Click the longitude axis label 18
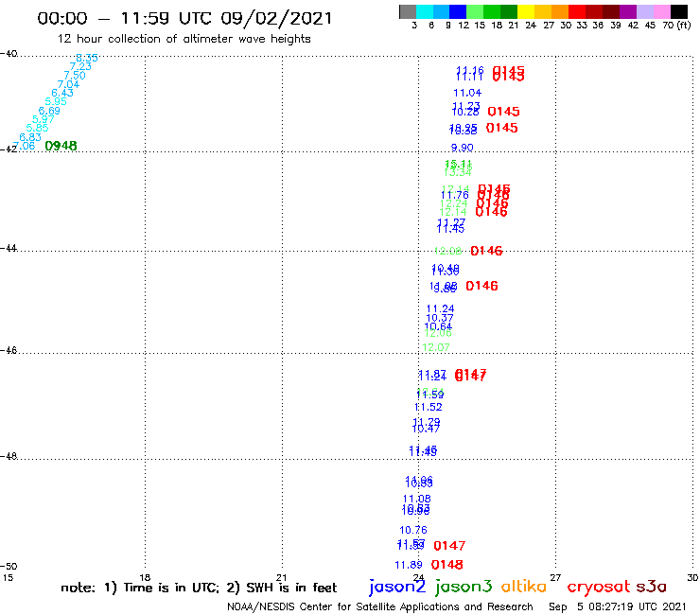This screenshot has width=700, height=615. coord(145,577)
